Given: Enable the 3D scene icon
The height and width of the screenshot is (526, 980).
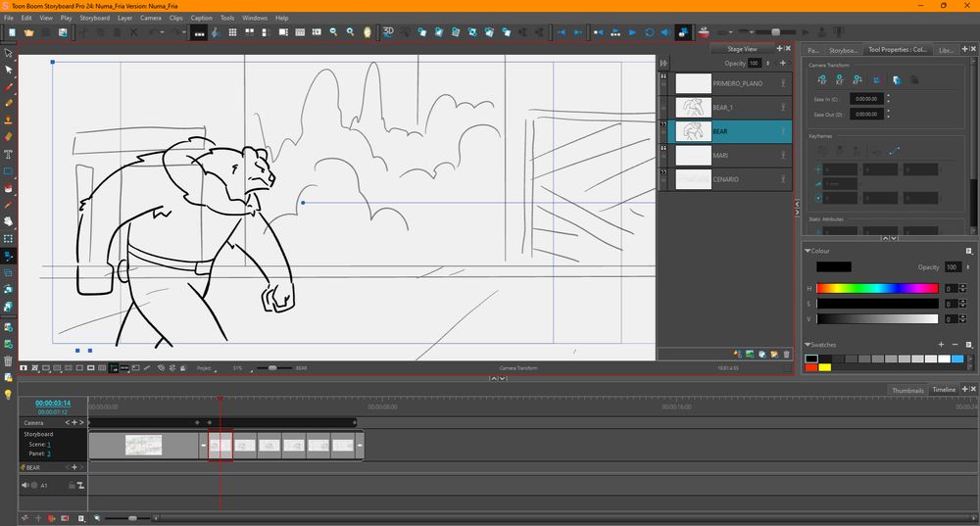Looking at the screenshot, I should pyautogui.click(x=388, y=31).
